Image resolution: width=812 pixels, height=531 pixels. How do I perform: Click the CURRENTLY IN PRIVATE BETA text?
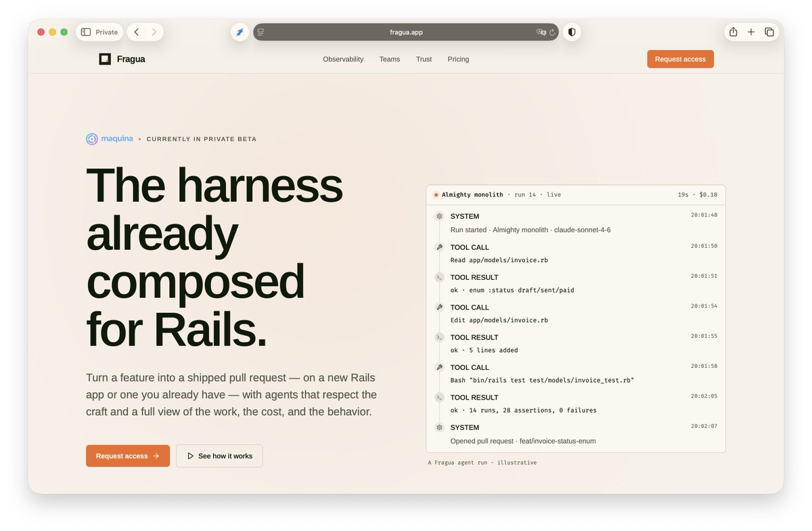click(202, 139)
